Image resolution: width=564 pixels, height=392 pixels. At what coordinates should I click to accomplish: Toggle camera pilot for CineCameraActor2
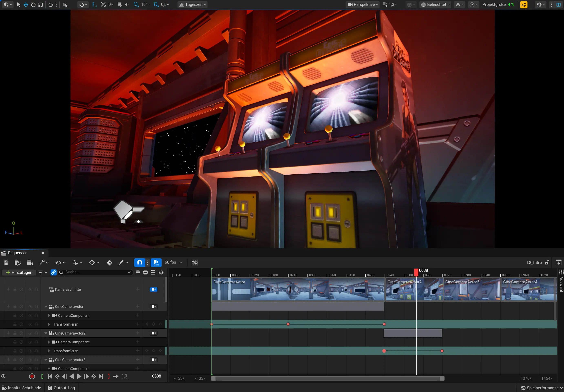(x=154, y=333)
